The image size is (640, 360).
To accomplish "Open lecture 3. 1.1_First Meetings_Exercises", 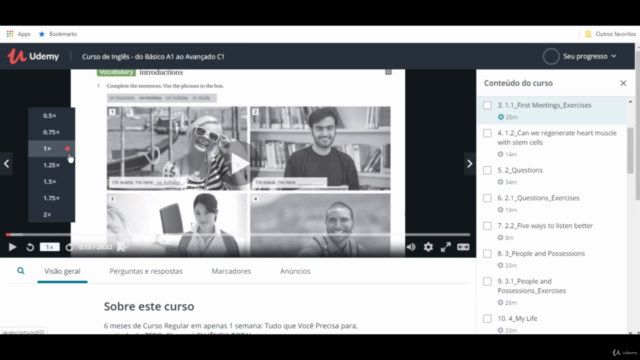I will [x=552, y=111].
